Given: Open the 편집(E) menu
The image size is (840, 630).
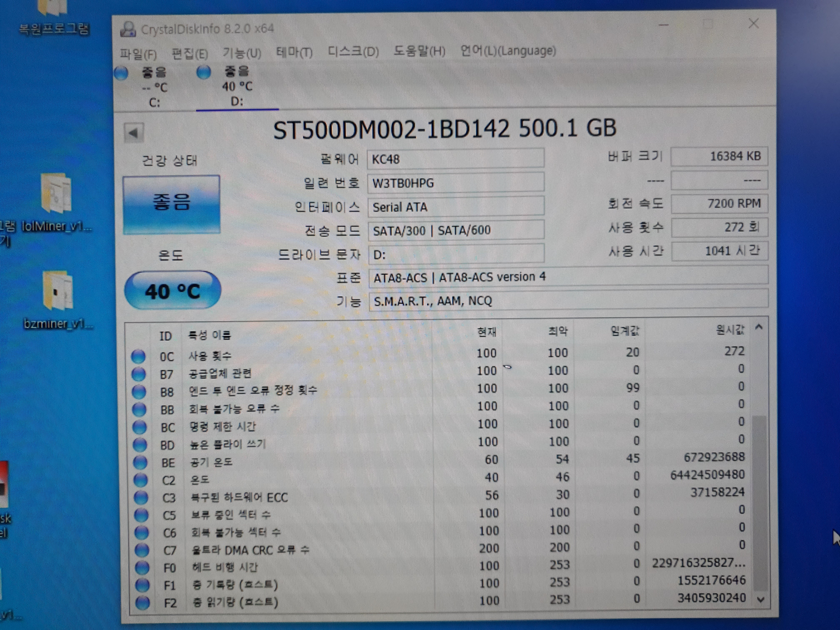Looking at the screenshot, I should click(x=190, y=54).
